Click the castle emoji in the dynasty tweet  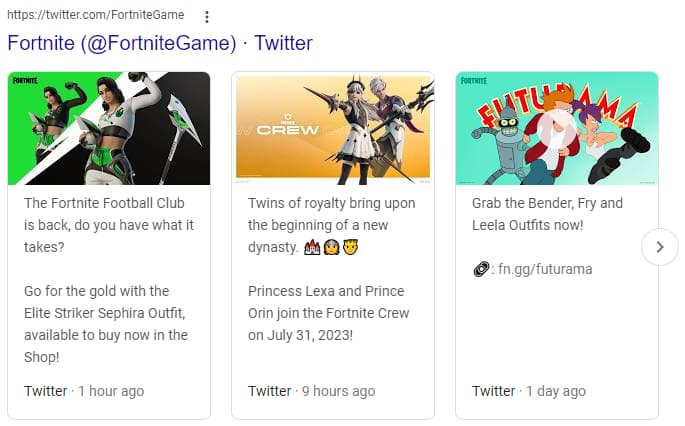point(312,247)
